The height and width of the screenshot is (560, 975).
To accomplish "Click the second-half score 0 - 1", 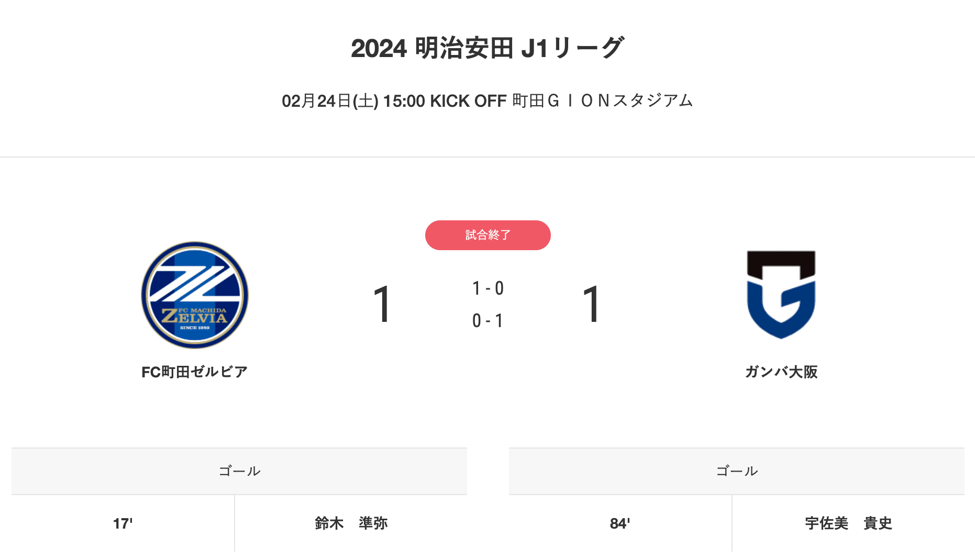I will click(487, 321).
